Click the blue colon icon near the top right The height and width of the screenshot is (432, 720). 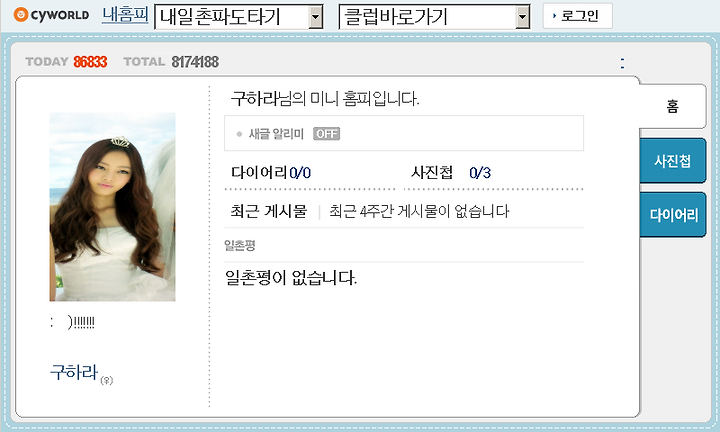click(x=622, y=63)
